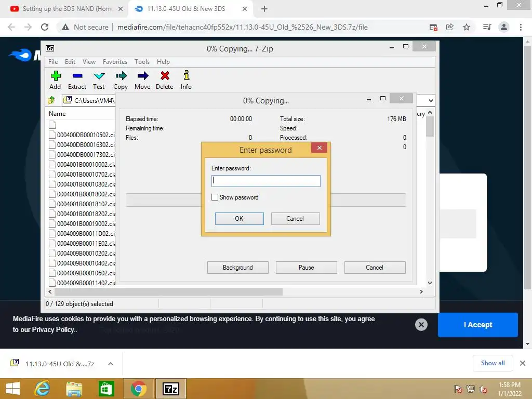Select file 0004001B00018002.cia
The height and width of the screenshot is (399, 532).
pos(82,194)
